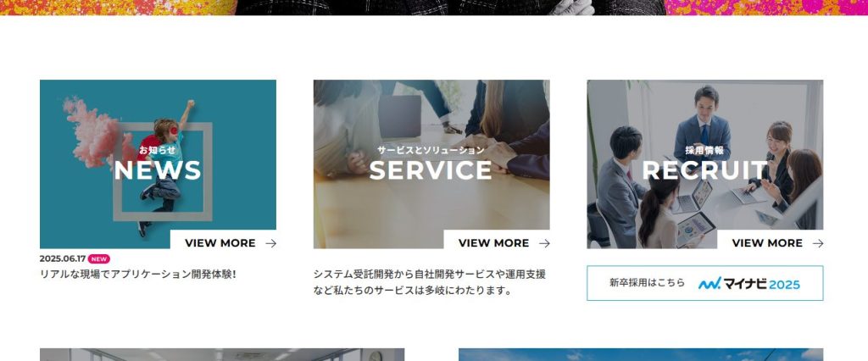Click the arrow icon beside NEWS View More
The image size is (868, 361).
pos(270,243)
